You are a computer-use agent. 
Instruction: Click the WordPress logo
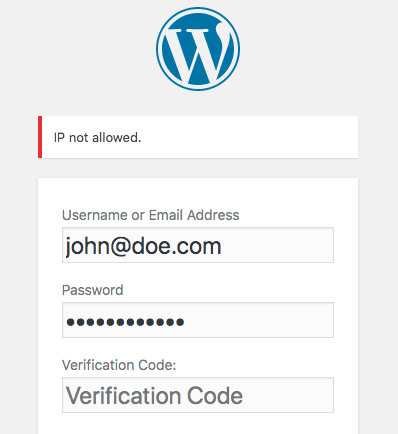pos(198,49)
